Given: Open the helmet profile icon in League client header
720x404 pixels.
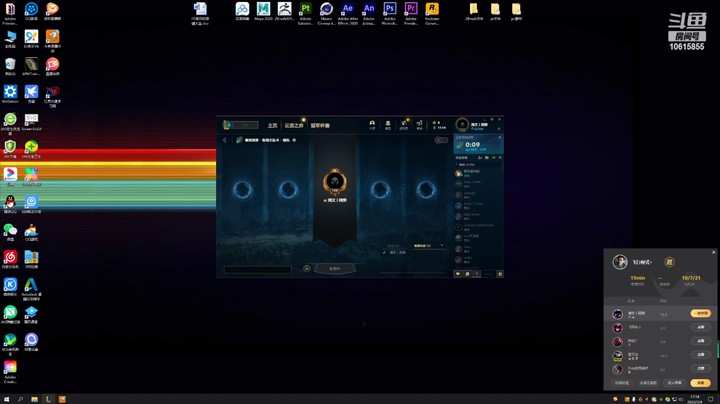Looking at the screenshot, I should click(372, 124).
